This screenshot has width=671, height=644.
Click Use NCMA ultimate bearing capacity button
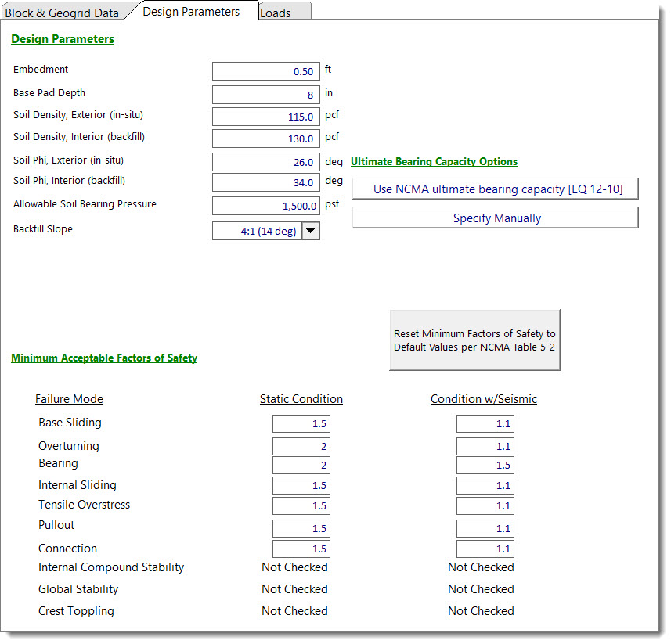[x=495, y=189]
